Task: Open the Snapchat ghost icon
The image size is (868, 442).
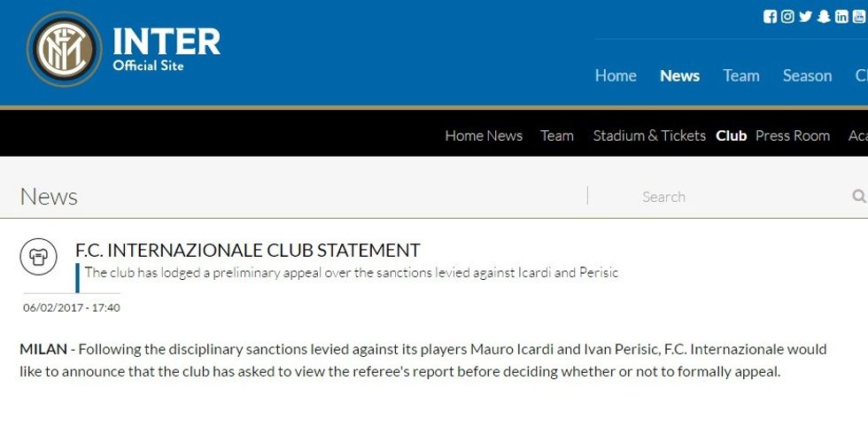Action: [x=824, y=17]
